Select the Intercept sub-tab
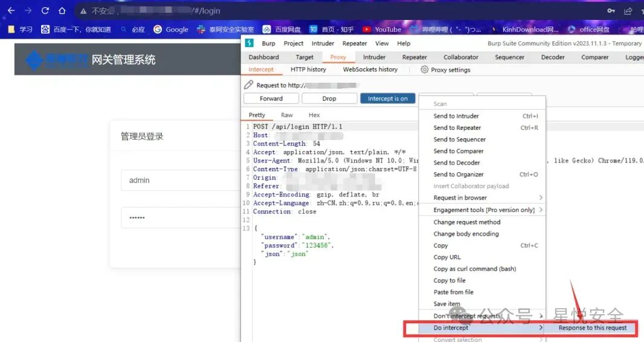Viewport: 644px width, 342px height. tap(261, 69)
